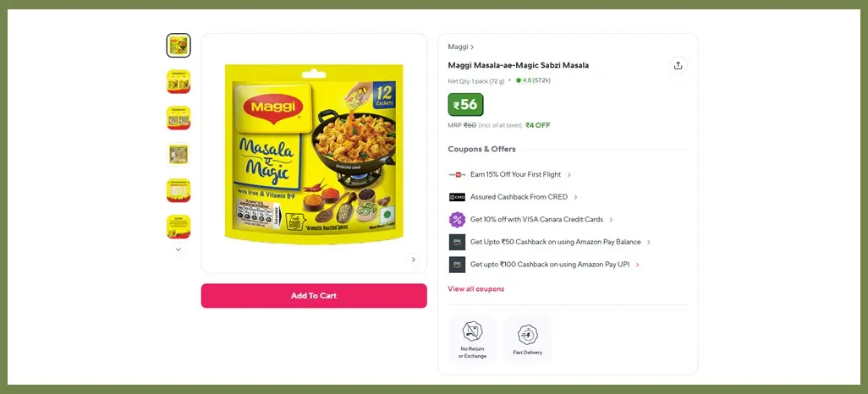868x394 pixels.
Task: Open the Maggi brand breadcrumb
Action: tap(460, 47)
